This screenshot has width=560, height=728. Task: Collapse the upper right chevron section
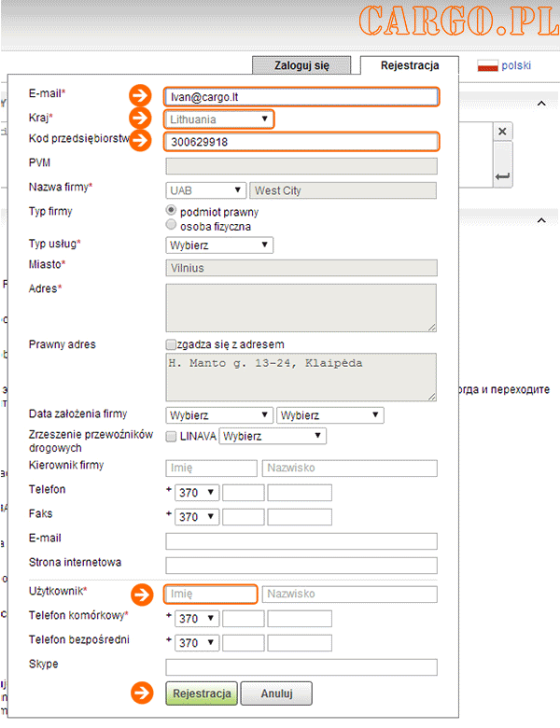[541, 104]
